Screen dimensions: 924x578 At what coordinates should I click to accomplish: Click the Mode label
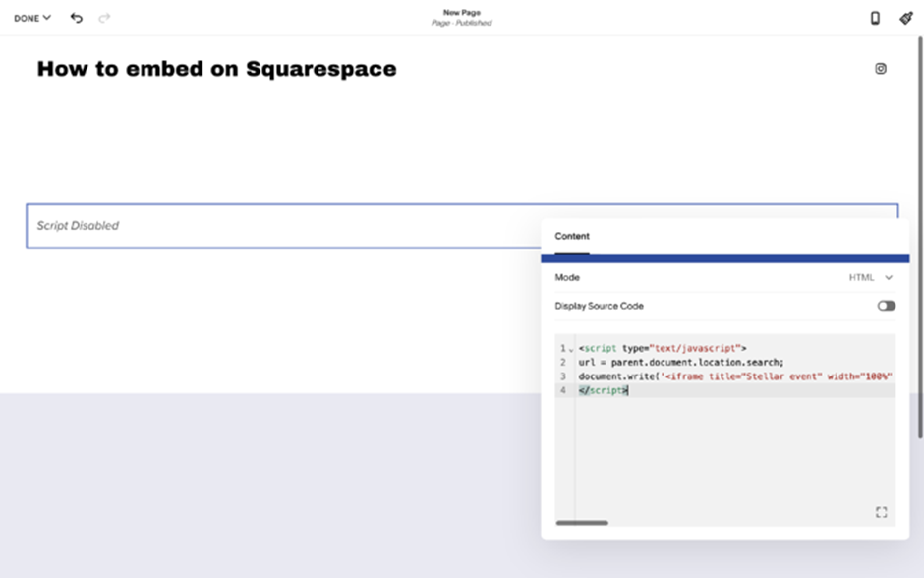point(567,277)
